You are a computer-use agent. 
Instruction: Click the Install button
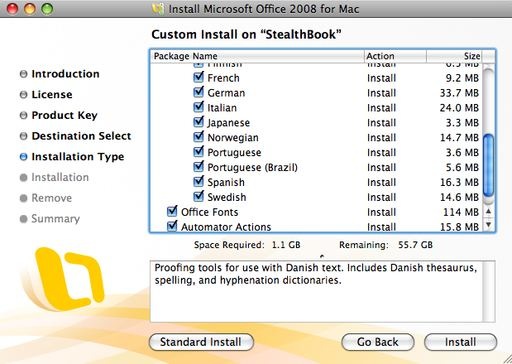point(460,342)
